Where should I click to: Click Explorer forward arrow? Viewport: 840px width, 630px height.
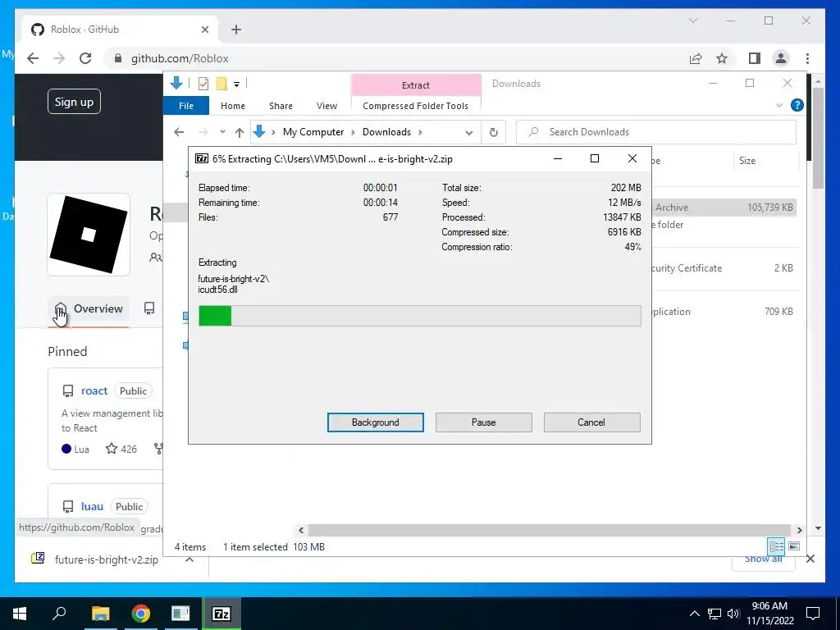click(x=203, y=132)
